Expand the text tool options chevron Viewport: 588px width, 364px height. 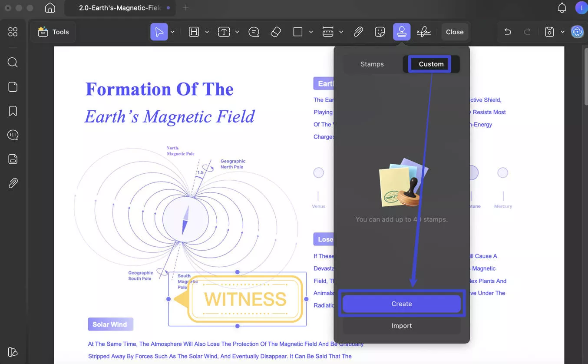point(237,31)
